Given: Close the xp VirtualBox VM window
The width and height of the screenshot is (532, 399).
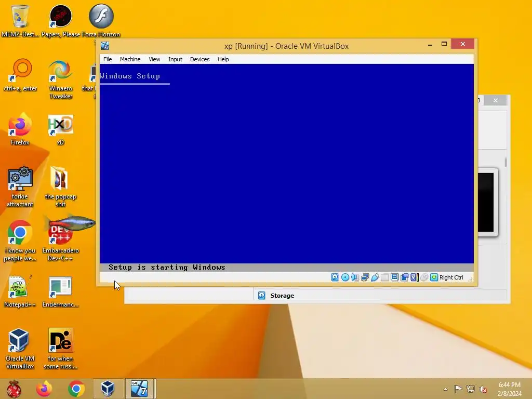Looking at the screenshot, I should (x=463, y=44).
